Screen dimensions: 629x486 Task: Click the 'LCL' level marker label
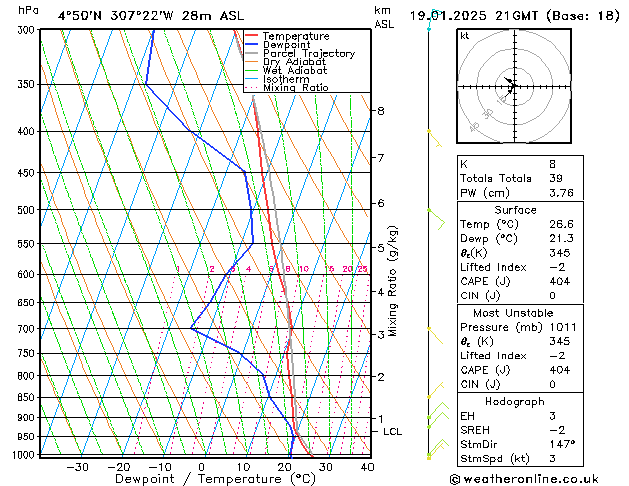(392, 432)
